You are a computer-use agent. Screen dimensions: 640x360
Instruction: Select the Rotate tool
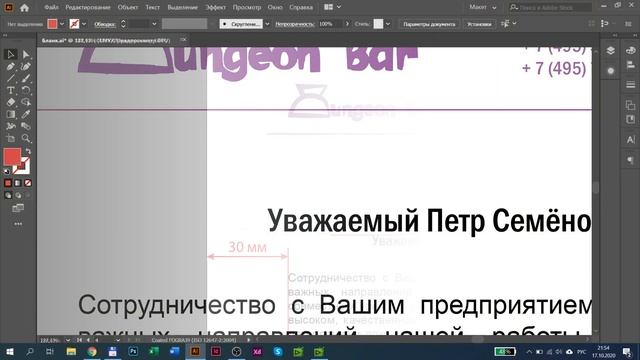click(26, 90)
